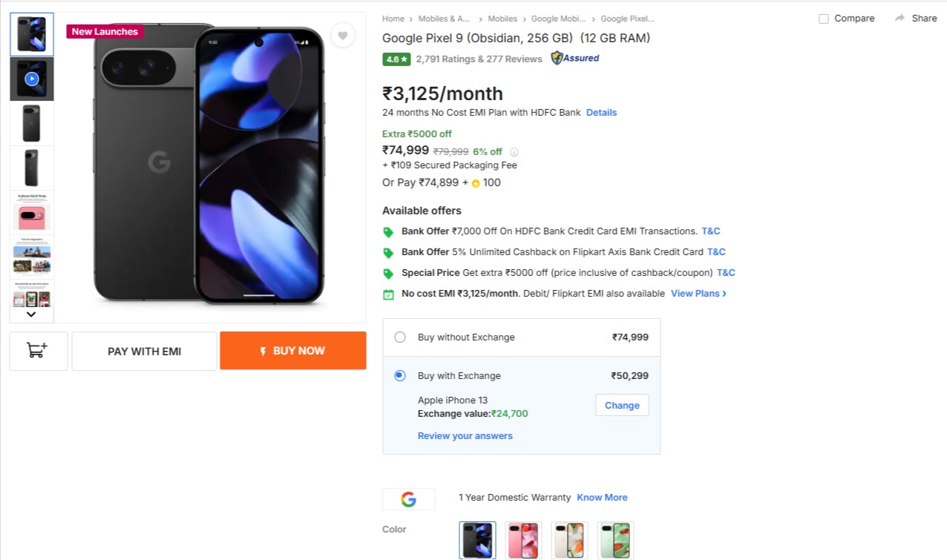Go to Home breadcrumb
Screen dimensions: 947x560
(x=393, y=19)
